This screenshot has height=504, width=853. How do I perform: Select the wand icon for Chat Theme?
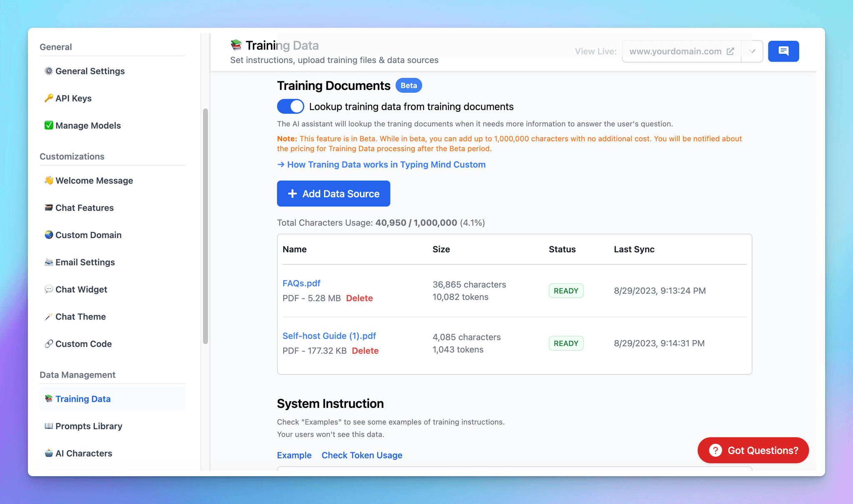(49, 316)
